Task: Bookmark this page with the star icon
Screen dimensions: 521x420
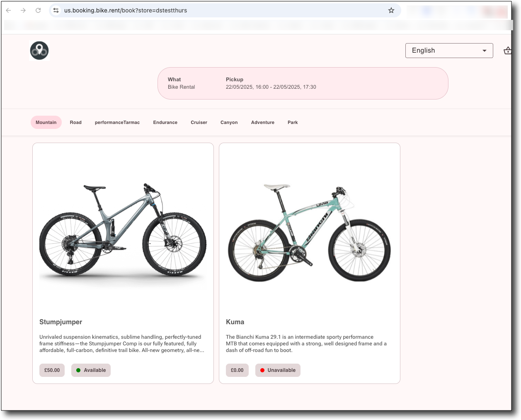Action: click(x=391, y=10)
